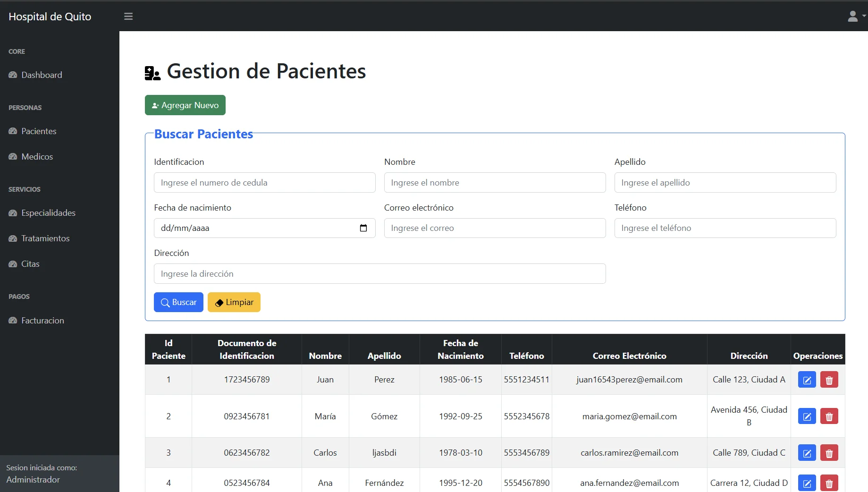
Task: Click the edit pencil icon for patient Carlos Ijasbdi
Action: click(807, 452)
